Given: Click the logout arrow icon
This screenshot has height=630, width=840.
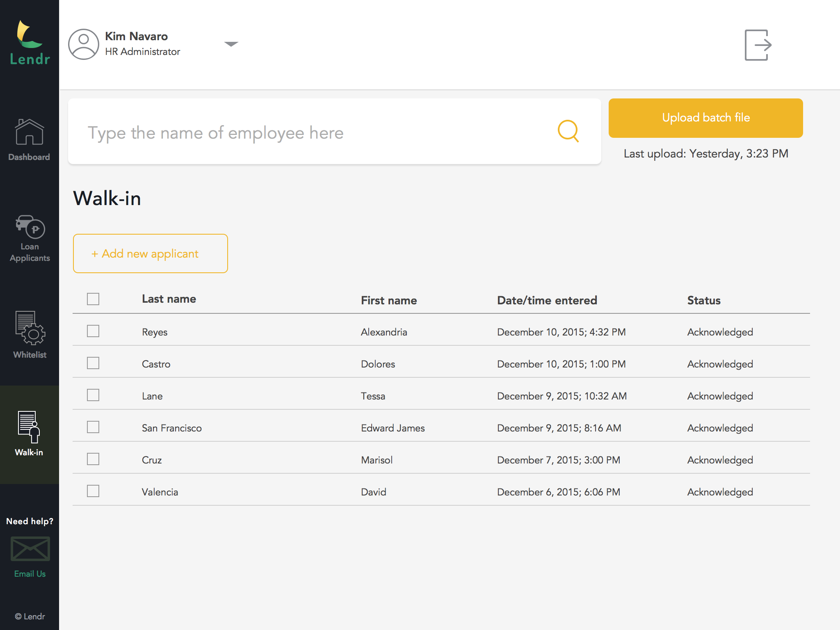Looking at the screenshot, I should click(758, 45).
